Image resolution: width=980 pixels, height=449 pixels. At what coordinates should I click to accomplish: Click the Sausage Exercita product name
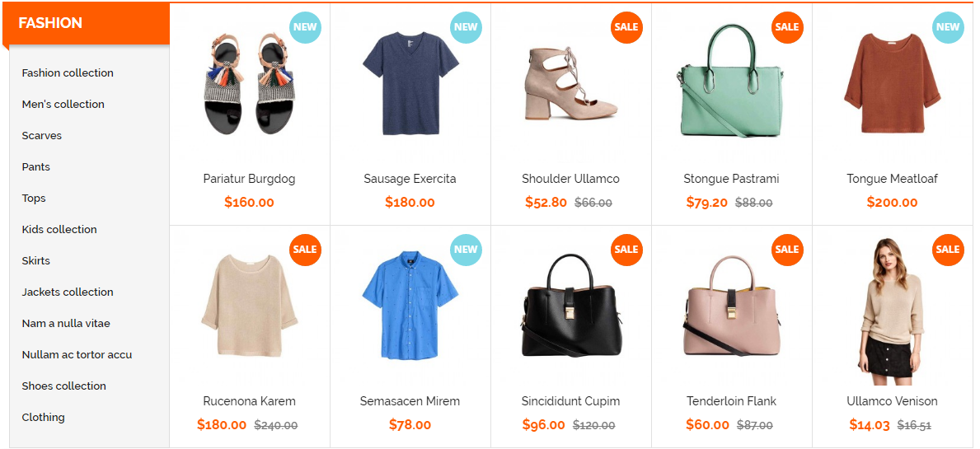pos(410,179)
